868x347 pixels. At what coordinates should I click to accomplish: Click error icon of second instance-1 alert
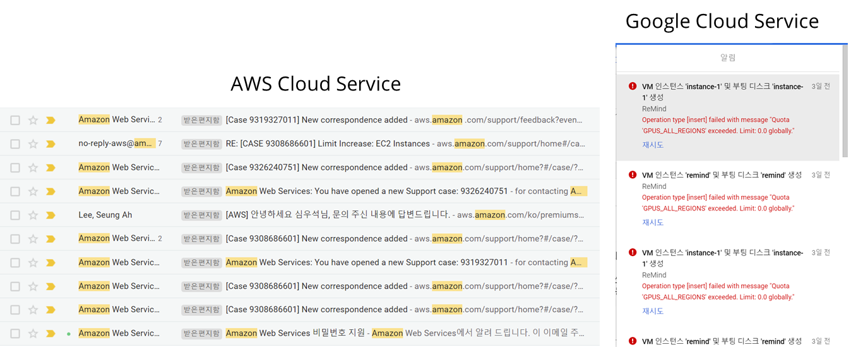633,253
